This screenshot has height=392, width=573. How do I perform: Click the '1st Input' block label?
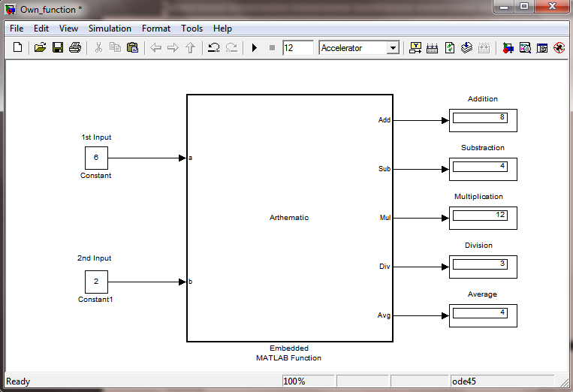coord(96,137)
